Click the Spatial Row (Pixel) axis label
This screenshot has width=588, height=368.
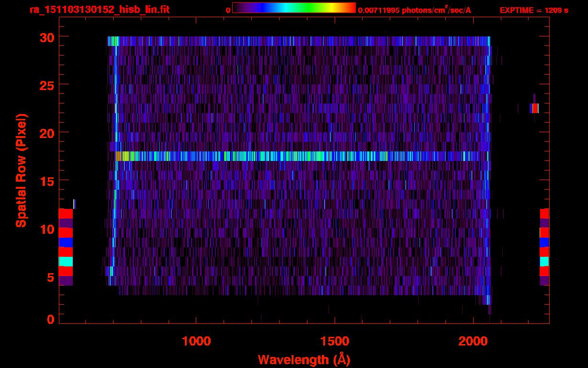(x=21, y=170)
